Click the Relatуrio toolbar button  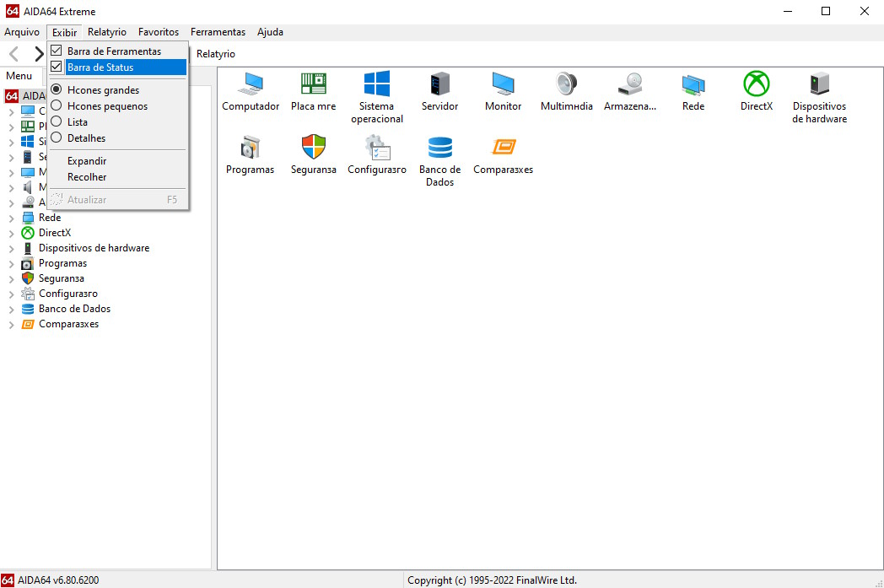(x=216, y=54)
